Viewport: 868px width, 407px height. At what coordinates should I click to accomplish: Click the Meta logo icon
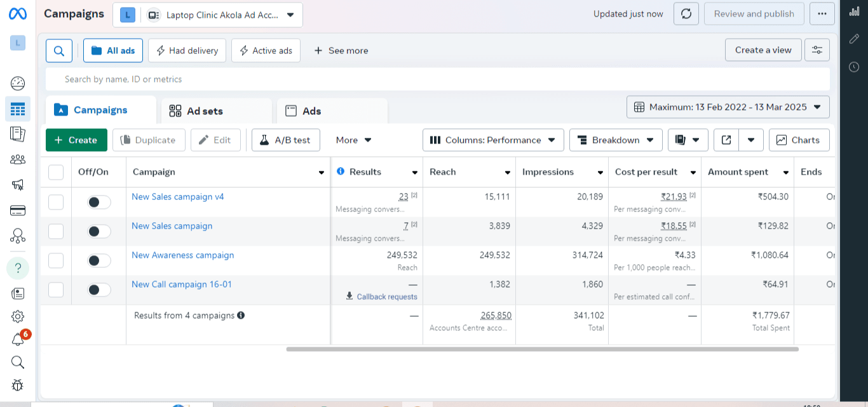18,14
